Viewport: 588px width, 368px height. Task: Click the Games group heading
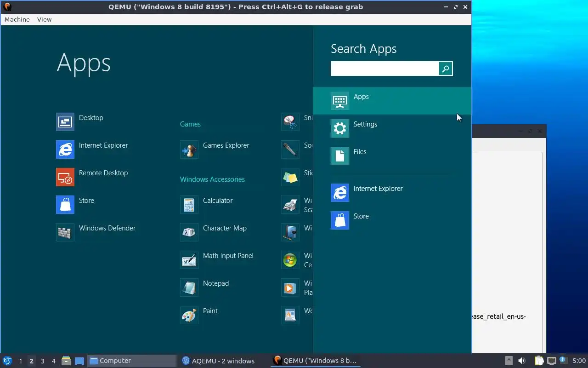[x=190, y=124]
